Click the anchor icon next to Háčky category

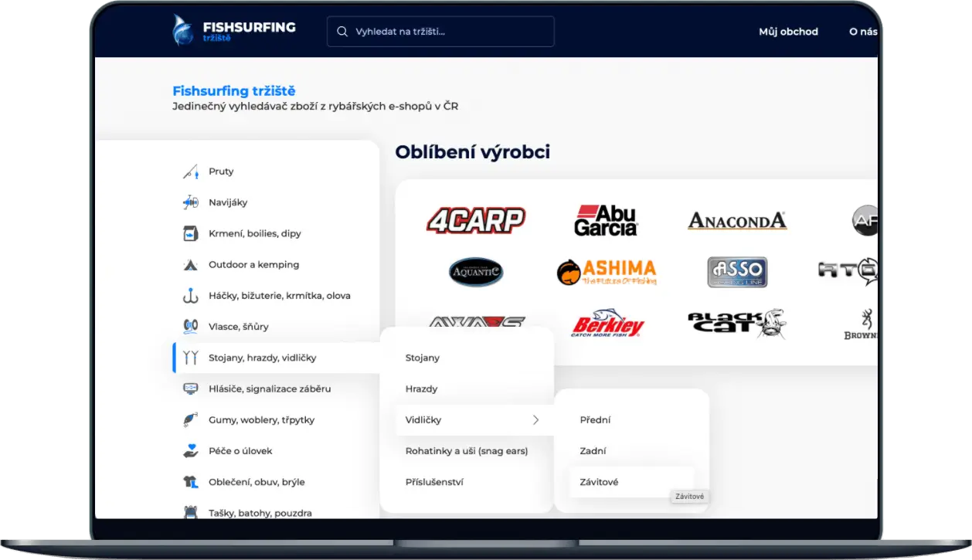click(x=190, y=295)
